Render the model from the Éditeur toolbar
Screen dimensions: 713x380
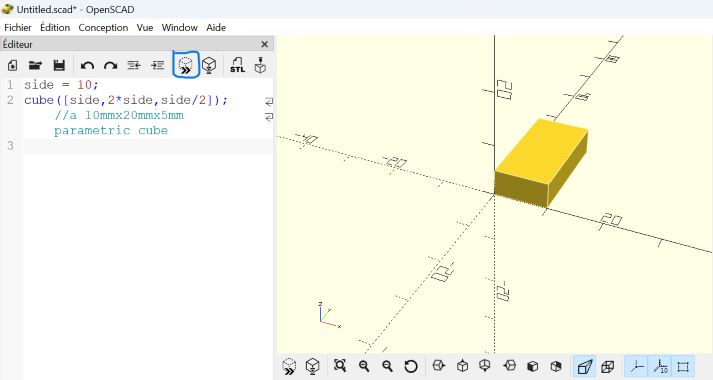click(209, 65)
